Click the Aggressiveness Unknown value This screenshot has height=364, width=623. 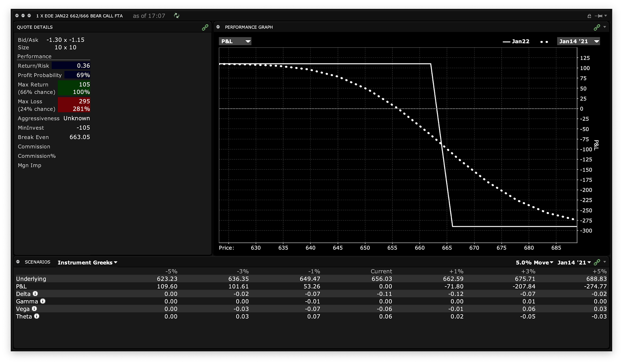[x=77, y=118]
